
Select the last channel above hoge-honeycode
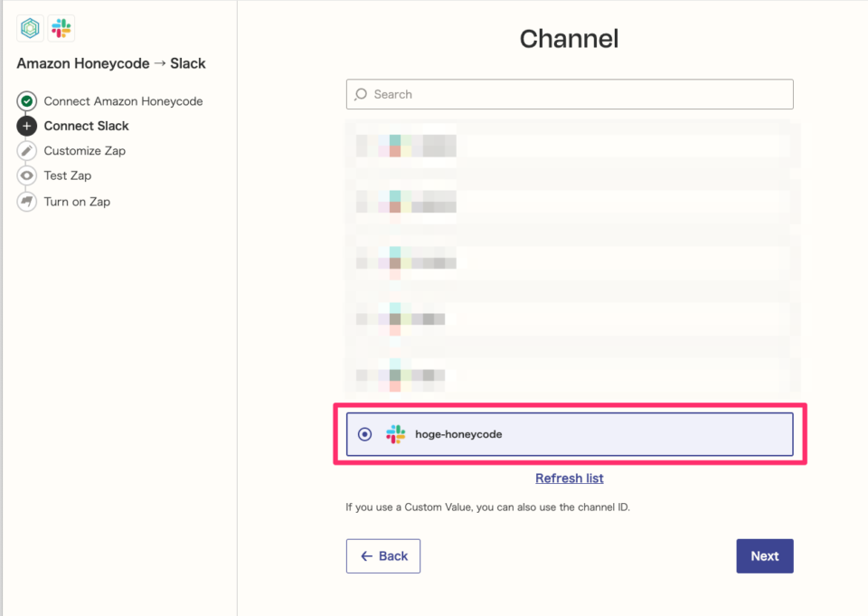coord(570,377)
